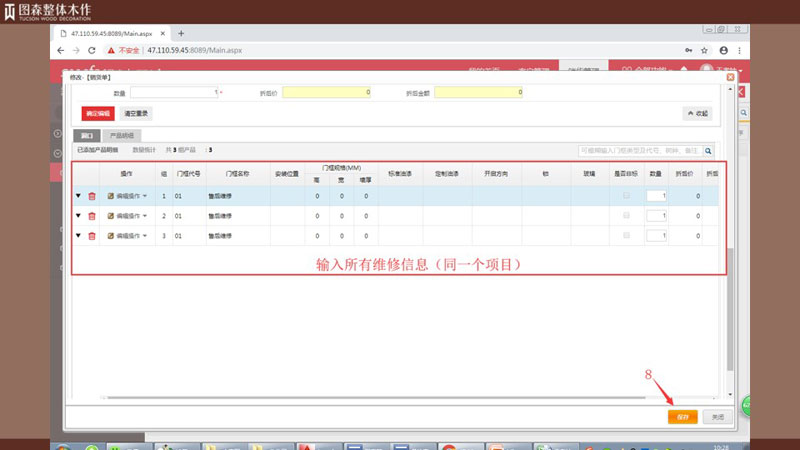Enable the checkbox in row 3

click(627, 236)
